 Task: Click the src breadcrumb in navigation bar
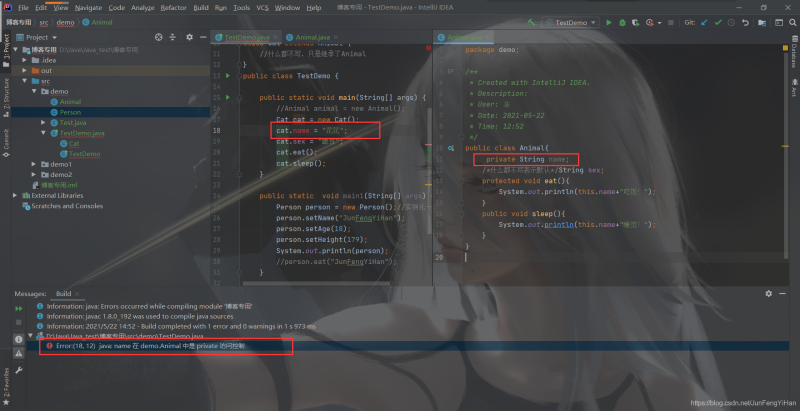[44, 22]
